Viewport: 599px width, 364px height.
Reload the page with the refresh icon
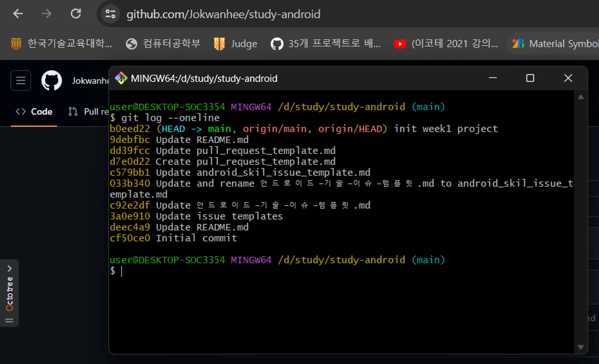pyautogui.click(x=76, y=14)
